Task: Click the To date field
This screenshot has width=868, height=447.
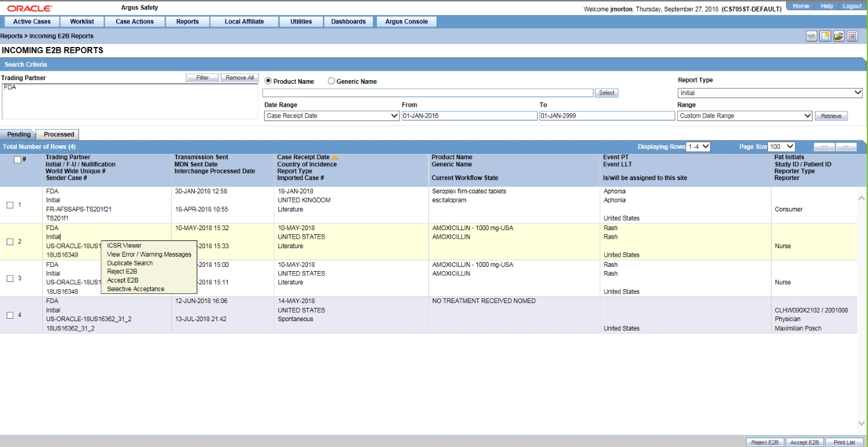Action: (607, 116)
